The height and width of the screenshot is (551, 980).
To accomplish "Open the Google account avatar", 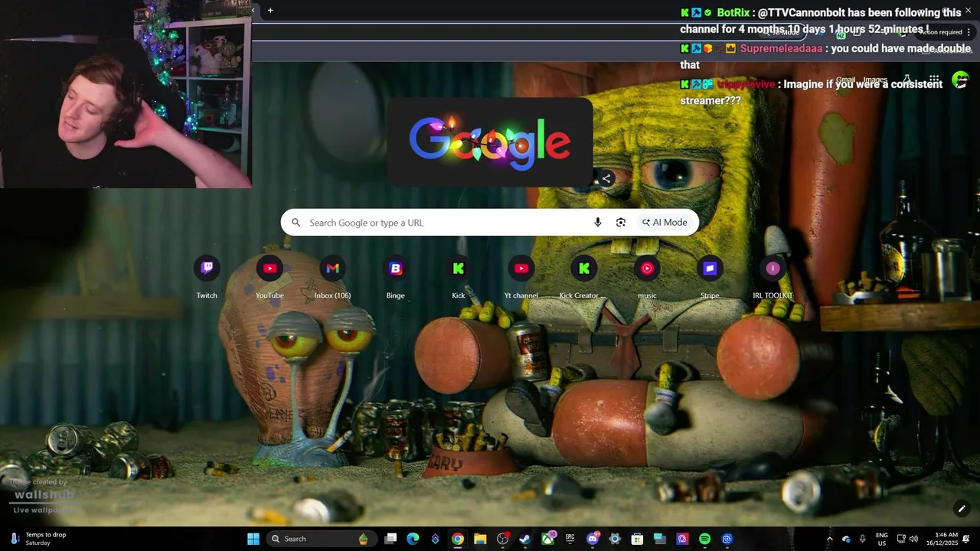I will [x=960, y=80].
